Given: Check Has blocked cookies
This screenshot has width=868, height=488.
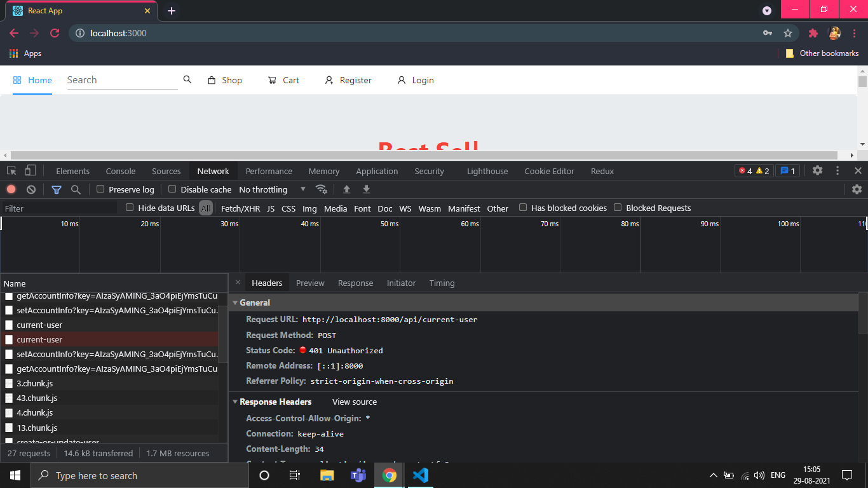Looking at the screenshot, I should point(523,207).
